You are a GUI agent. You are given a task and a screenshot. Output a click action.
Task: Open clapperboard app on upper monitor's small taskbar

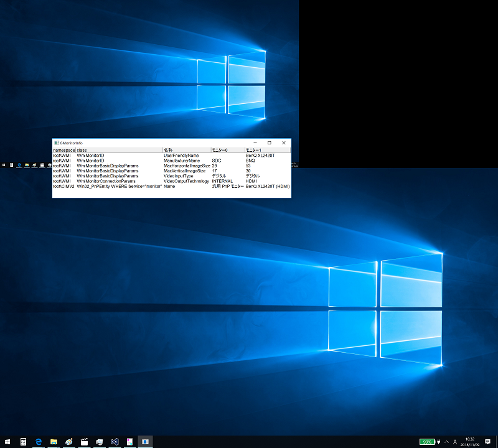(42, 165)
